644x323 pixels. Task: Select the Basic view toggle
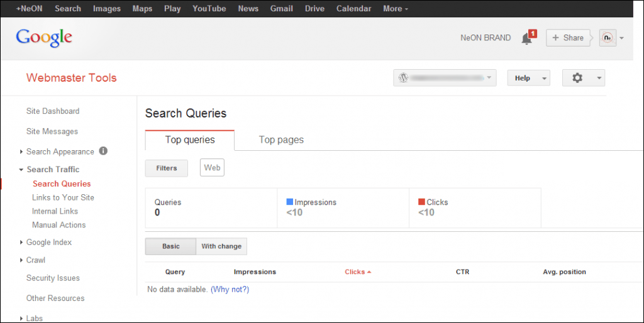(x=170, y=246)
